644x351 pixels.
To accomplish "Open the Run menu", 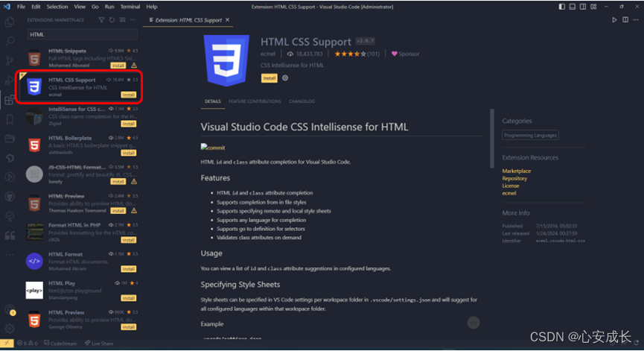I will click(x=109, y=7).
